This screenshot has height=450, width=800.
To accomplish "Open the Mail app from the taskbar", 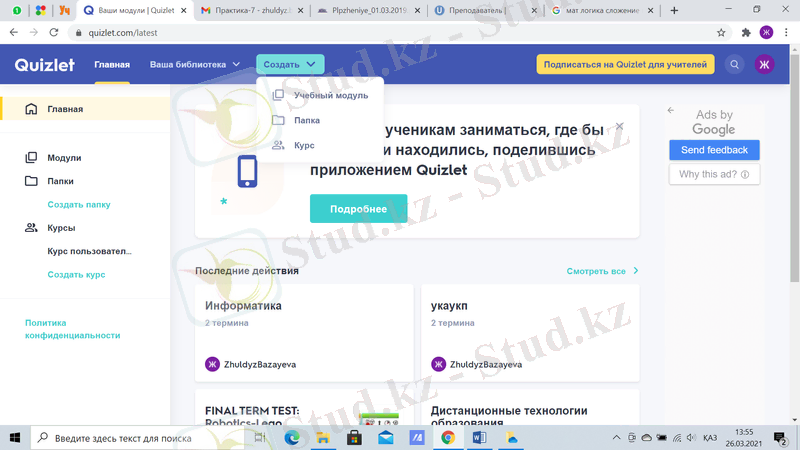I will click(386, 438).
